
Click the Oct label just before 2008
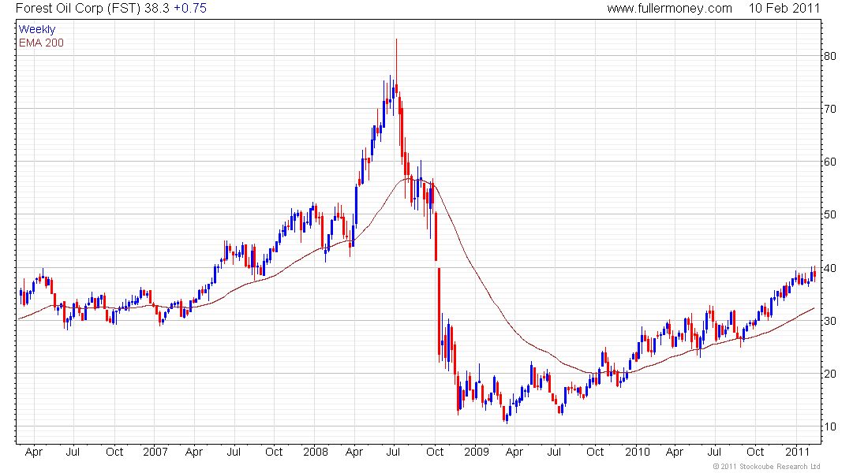click(274, 452)
